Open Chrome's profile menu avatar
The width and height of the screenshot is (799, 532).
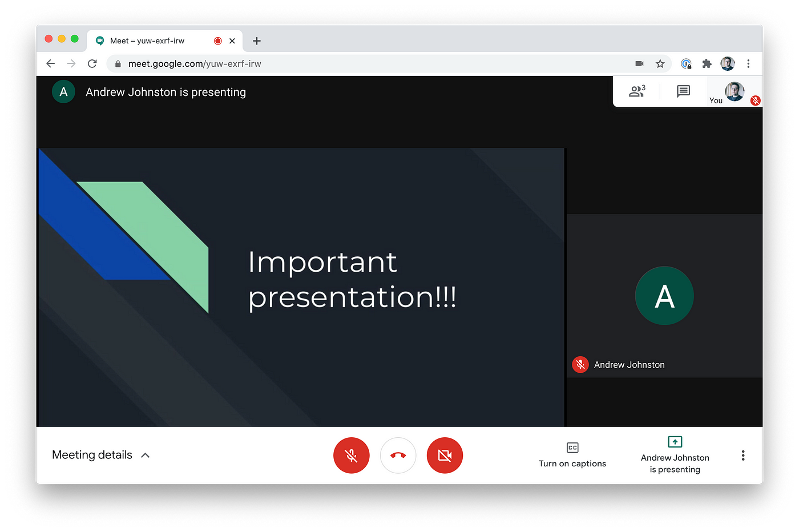pos(727,63)
